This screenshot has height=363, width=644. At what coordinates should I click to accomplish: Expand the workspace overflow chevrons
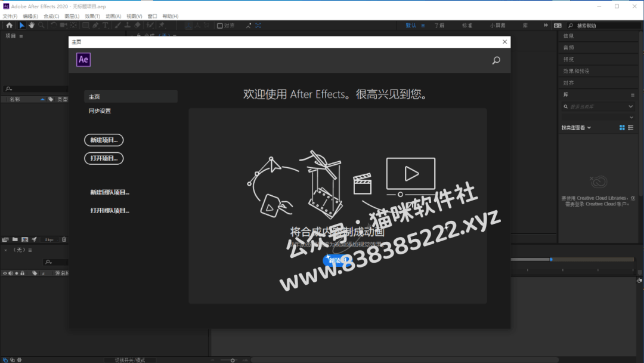click(x=546, y=26)
